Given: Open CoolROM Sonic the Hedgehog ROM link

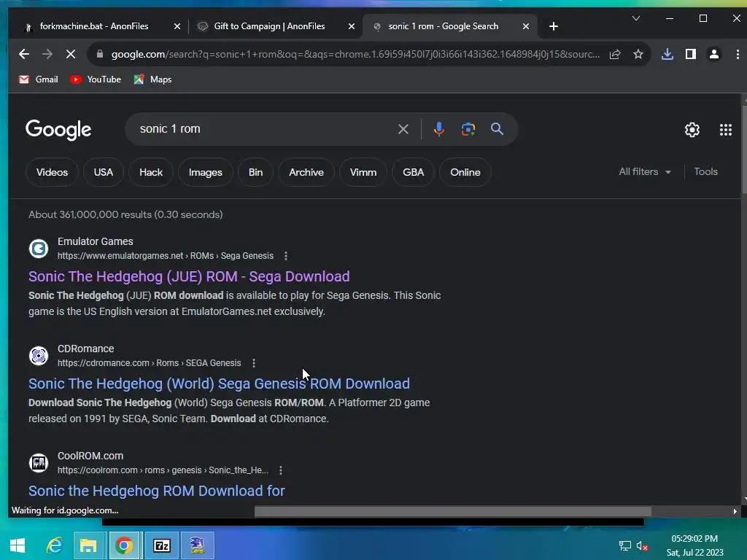Looking at the screenshot, I should point(157,491).
